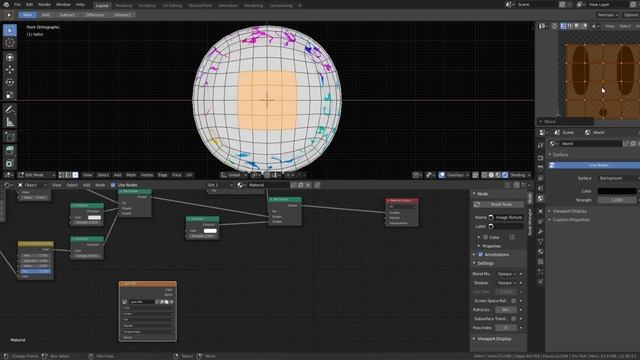Screen dimensions: 640x360
Task: Click the node Name field Image Texture
Action: click(x=506, y=218)
